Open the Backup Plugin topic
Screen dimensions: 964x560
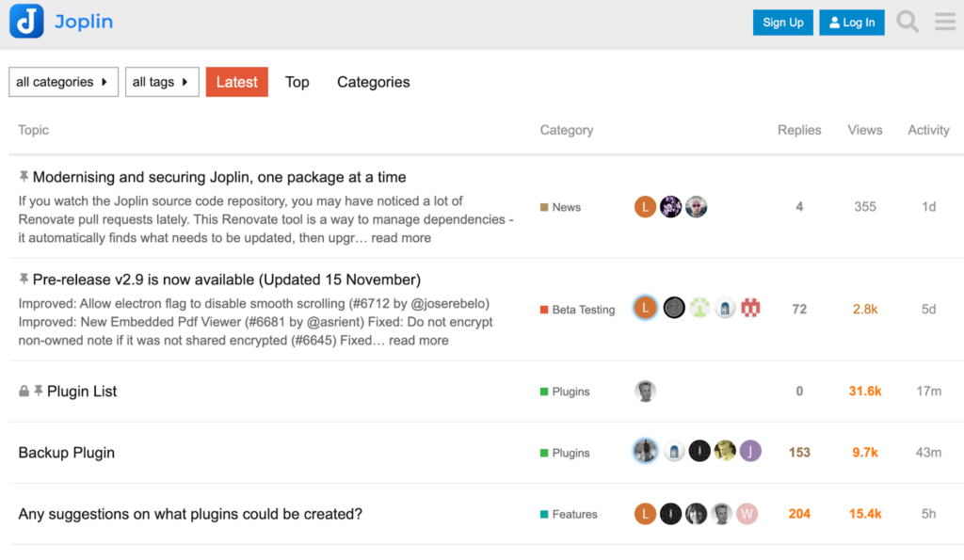(x=67, y=453)
